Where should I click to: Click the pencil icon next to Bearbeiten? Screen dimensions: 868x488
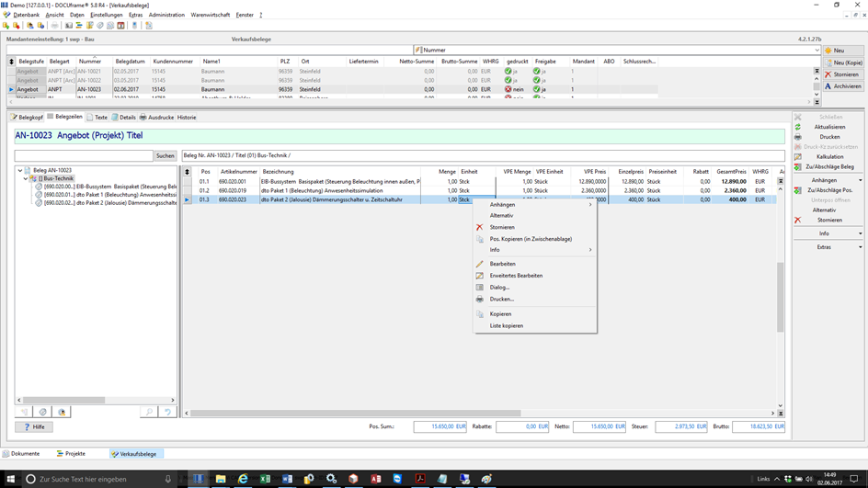pyautogui.click(x=479, y=264)
